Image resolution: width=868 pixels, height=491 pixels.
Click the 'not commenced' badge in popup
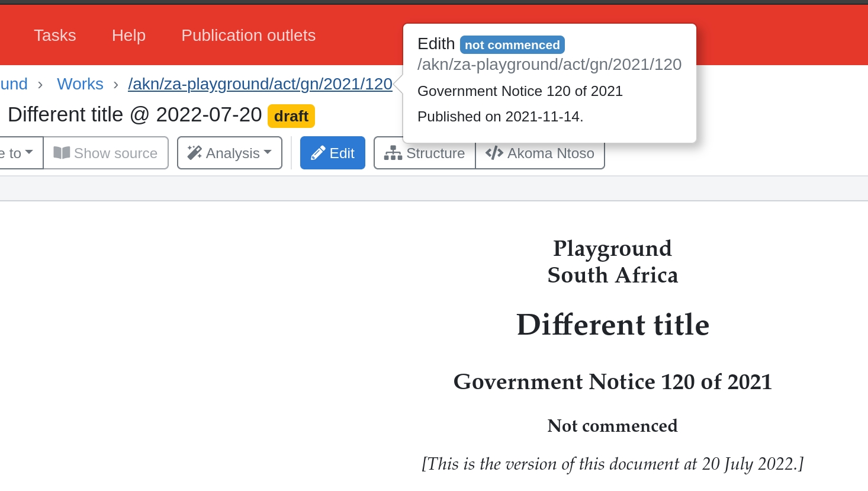[x=512, y=45]
